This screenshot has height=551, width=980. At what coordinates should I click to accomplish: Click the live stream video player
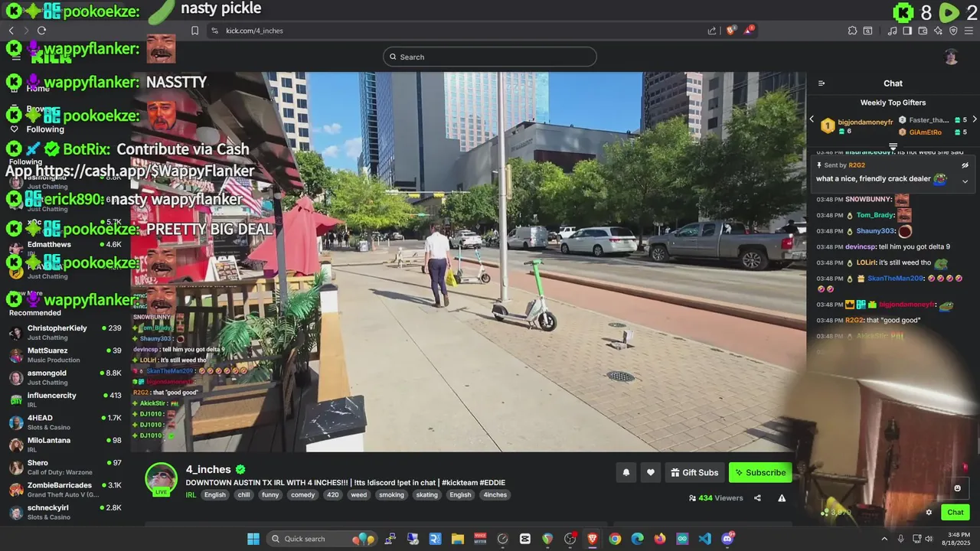469,262
